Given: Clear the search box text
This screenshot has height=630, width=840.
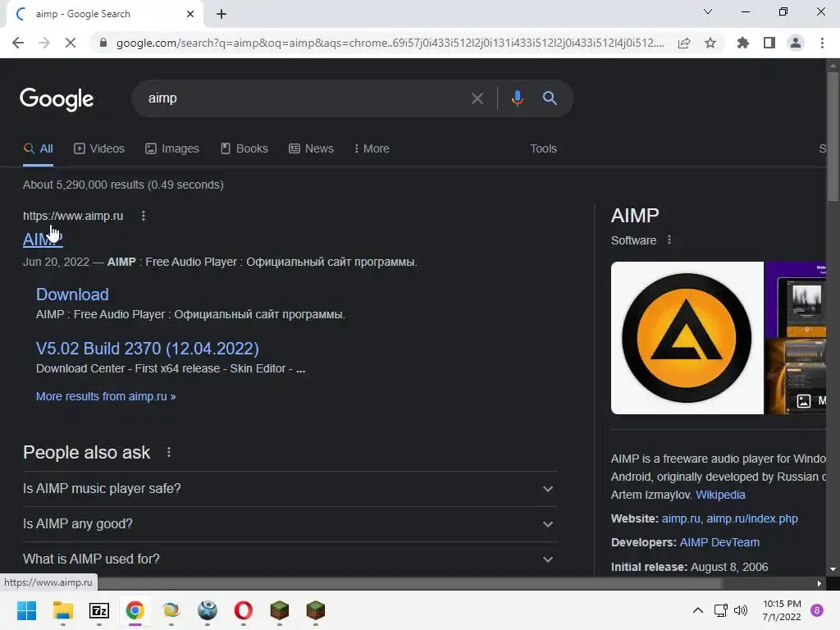Looking at the screenshot, I should click(477, 98).
